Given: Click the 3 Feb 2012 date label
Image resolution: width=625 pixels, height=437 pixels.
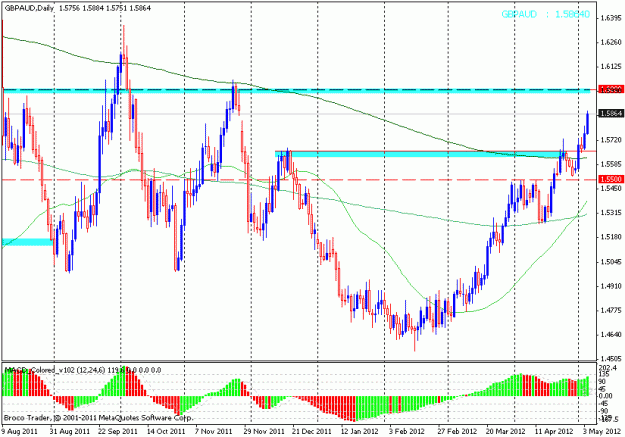Looking at the screenshot, I should pyautogui.click(x=407, y=432).
